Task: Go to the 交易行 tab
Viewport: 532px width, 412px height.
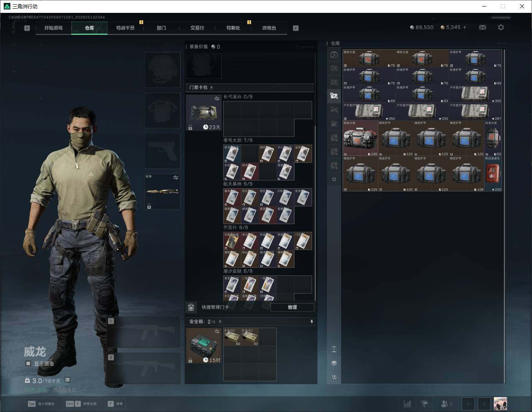Action: pos(197,28)
